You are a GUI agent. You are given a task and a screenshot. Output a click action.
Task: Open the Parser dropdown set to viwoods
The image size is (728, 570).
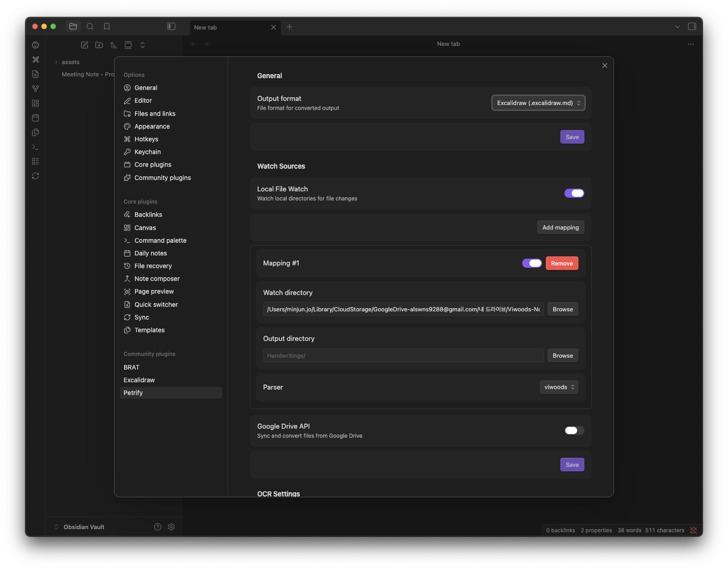coord(558,387)
